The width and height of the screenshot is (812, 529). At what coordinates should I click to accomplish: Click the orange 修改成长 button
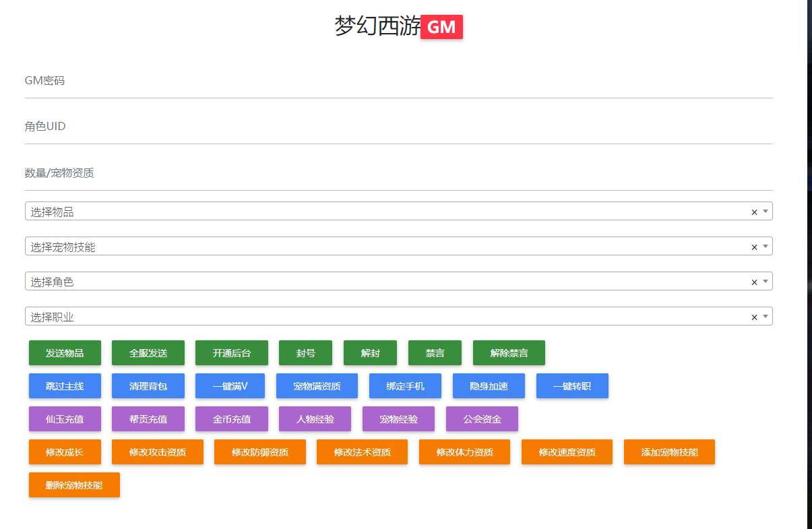click(65, 452)
